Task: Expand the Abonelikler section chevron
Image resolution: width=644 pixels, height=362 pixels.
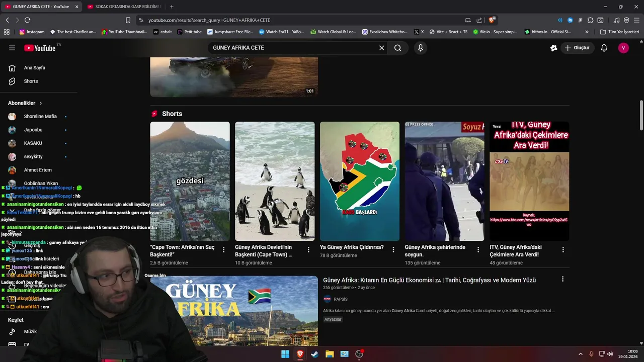Action: [x=41, y=103]
